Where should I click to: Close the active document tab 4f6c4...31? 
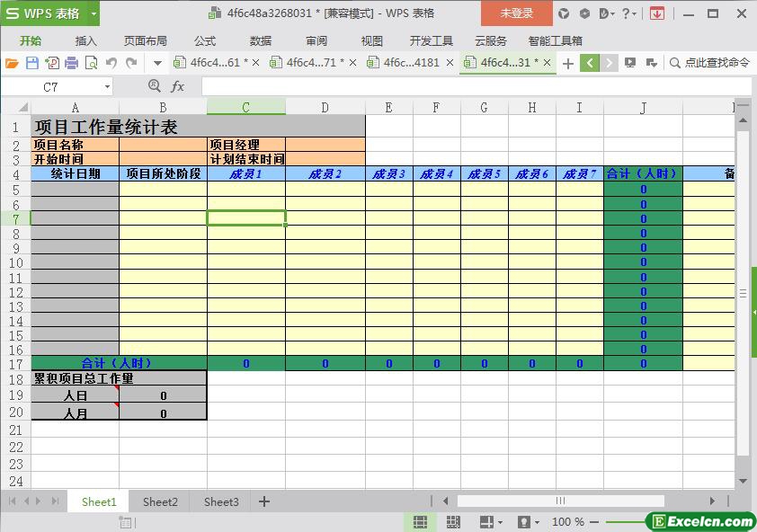tap(547, 63)
